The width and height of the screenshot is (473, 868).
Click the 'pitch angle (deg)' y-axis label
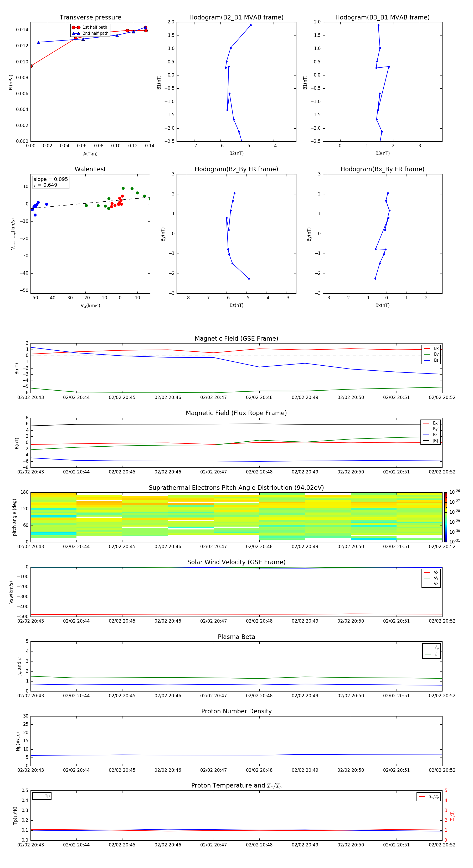(x=14, y=517)
